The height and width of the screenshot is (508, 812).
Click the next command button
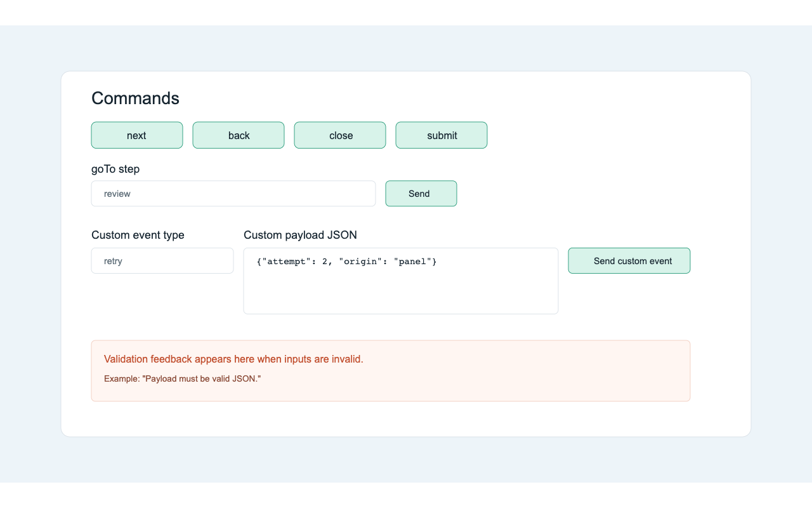coord(136,135)
